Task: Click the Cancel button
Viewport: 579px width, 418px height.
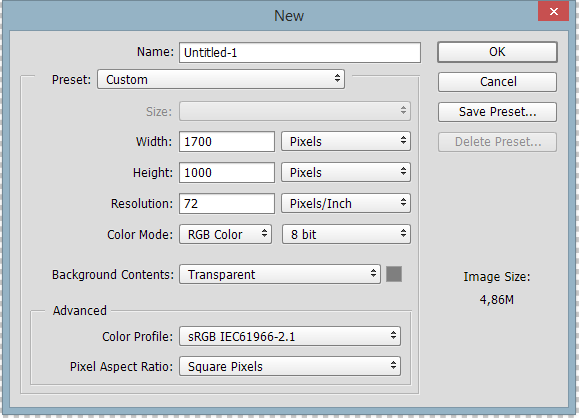Action: point(497,82)
